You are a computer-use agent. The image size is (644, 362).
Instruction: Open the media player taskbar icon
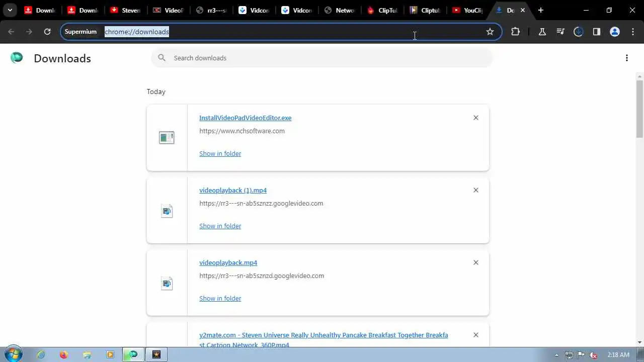110,354
